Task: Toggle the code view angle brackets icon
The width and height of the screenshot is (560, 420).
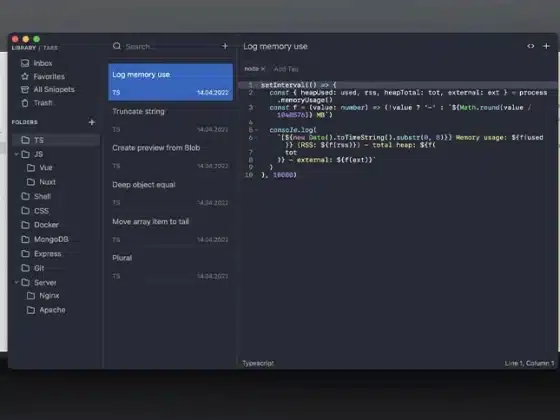Action: (531, 46)
